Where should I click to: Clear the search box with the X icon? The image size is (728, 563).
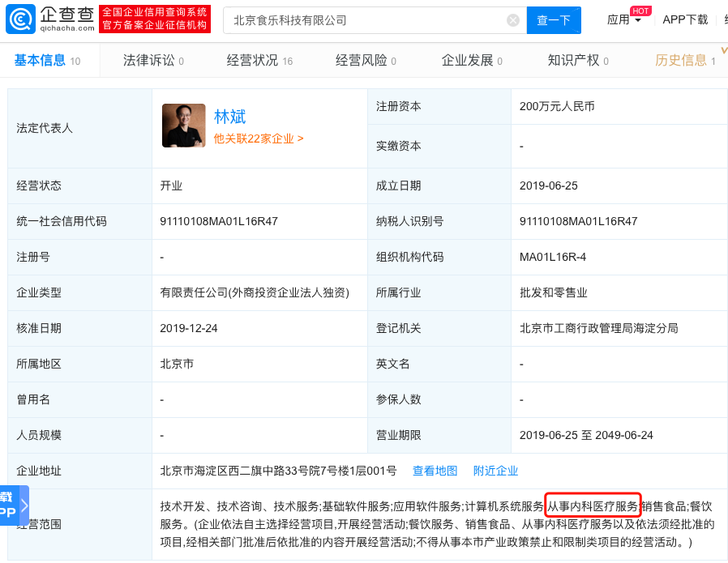(513, 20)
